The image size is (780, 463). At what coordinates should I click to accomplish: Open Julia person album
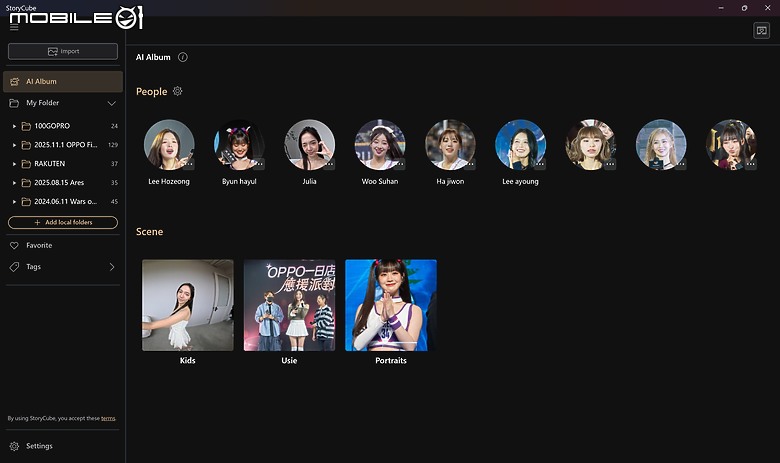[309, 145]
